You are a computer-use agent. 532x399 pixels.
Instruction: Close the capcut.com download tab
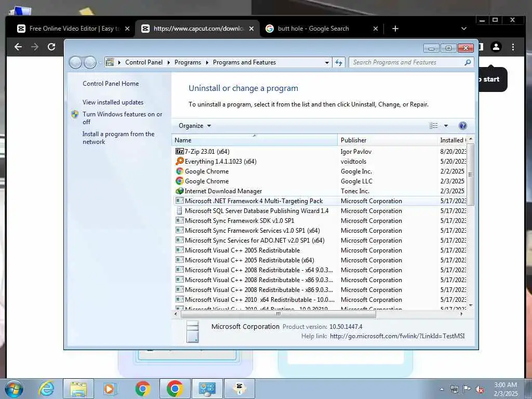pyautogui.click(x=251, y=29)
